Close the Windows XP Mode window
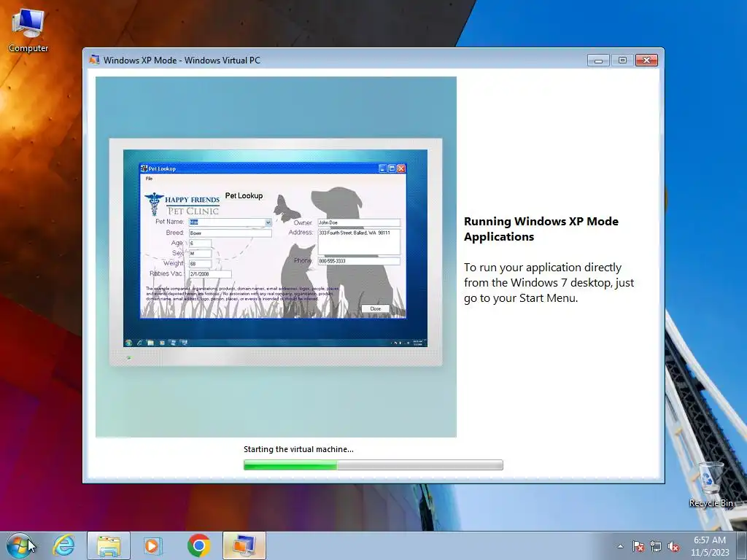 (x=646, y=60)
